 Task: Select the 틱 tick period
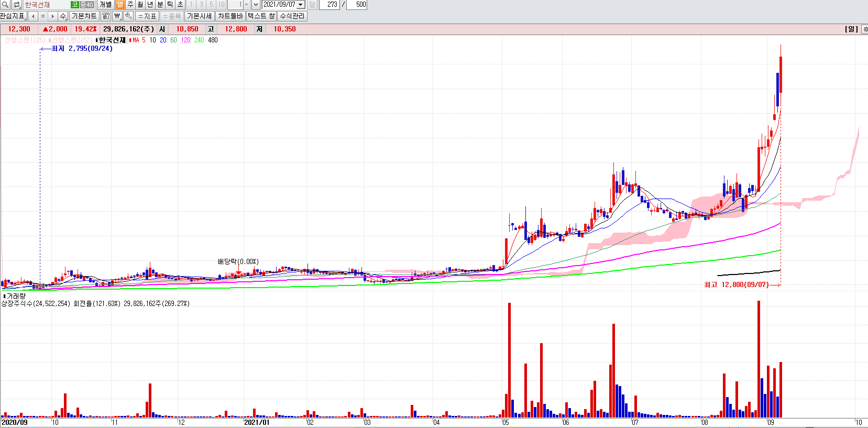[170, 5]
